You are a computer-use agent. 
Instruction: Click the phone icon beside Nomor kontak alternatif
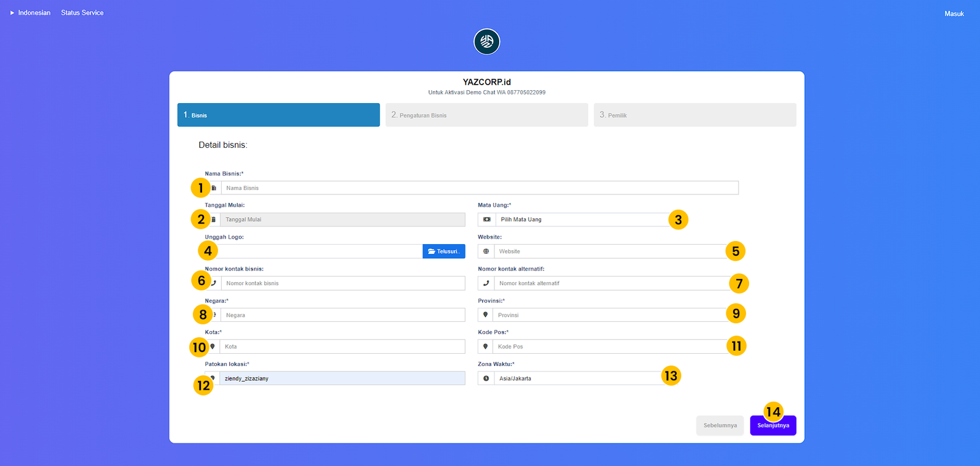486,283
